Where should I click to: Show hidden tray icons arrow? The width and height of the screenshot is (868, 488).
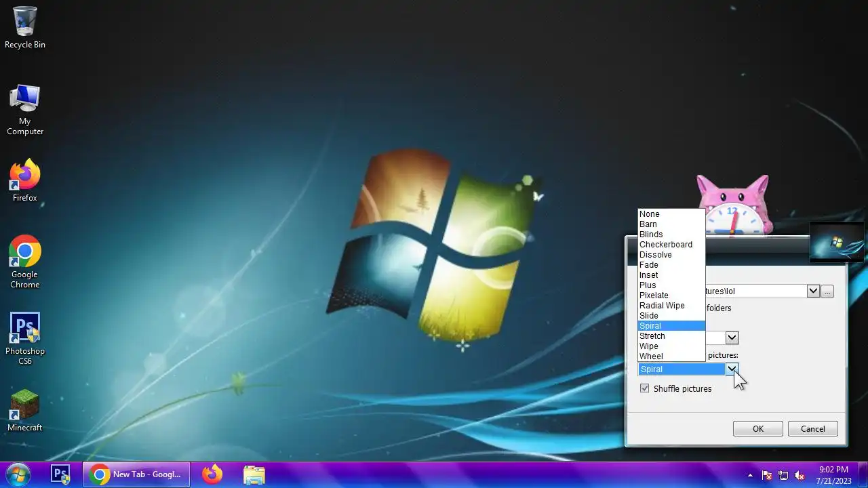pos(750,475)
